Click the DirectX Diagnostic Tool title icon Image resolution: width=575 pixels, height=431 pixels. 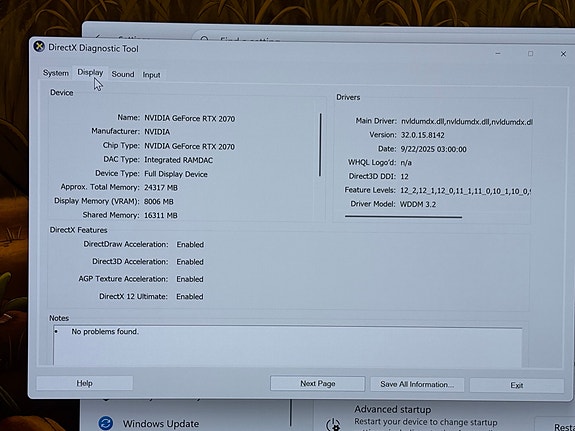(39, 47)
